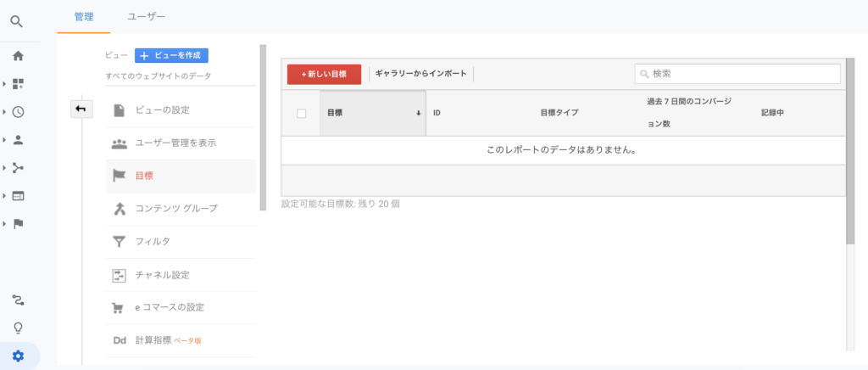Select the 管理 tab
Image resolution: width=868 pixels, height=370 pixels.
coord(84,16)
